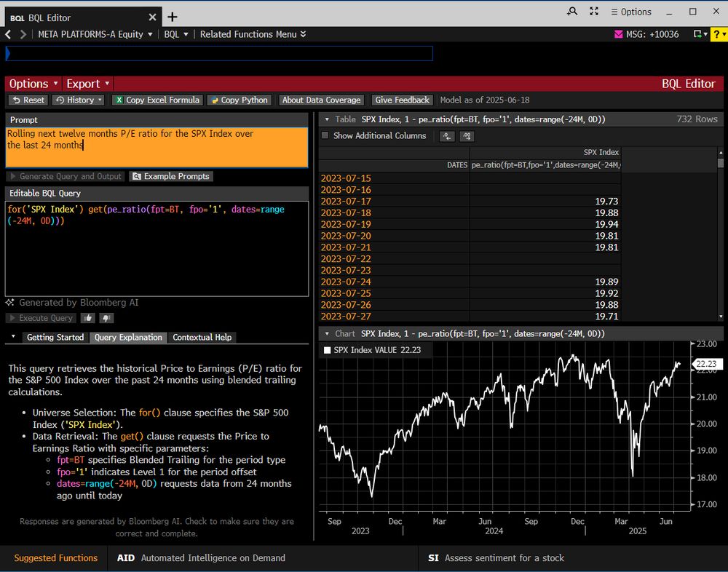Collapse the help tabs panel arrow
The height and width of the screenshot is (572, 728).
[x=13, y=337]
